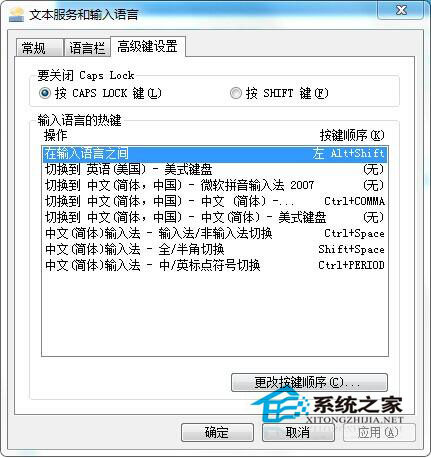Select 中/英标点符号切换 row
This screenshot has height=458, width=431.
pyautogui.click(x=215, y=265)
